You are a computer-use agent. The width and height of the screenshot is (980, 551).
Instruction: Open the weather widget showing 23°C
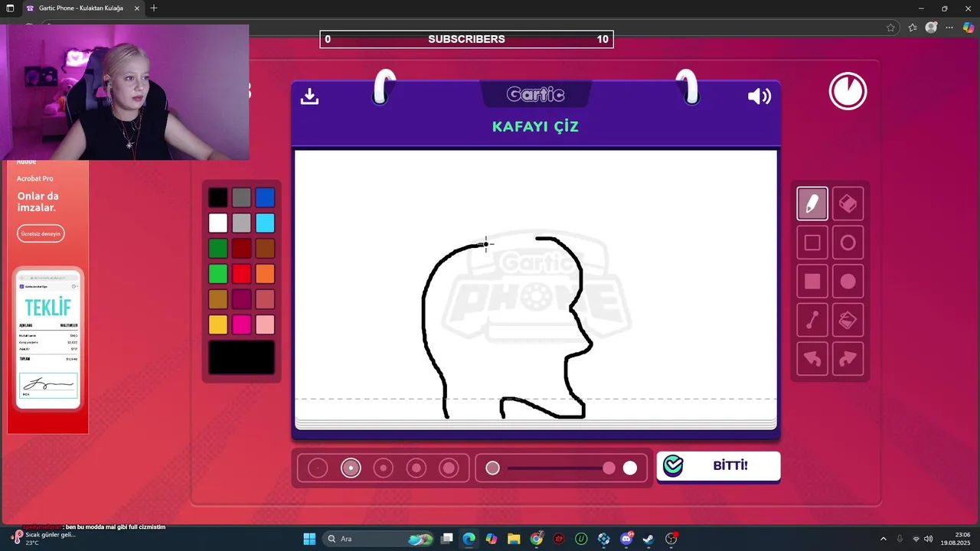click(x=42, y=539)
